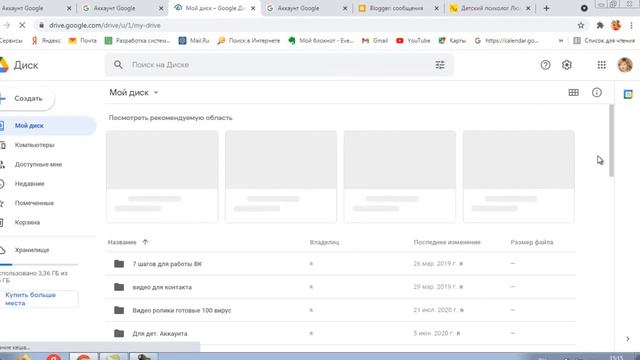Open a new browser tab

tap(547, 8)
